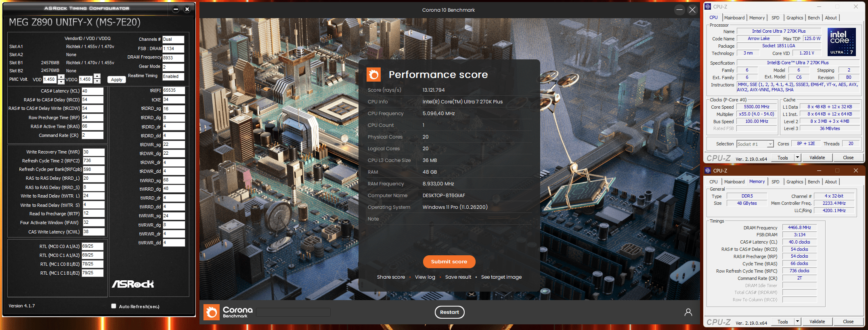868x330 pixels.
Task: Open the See target image link
Action: coord(501,277)
